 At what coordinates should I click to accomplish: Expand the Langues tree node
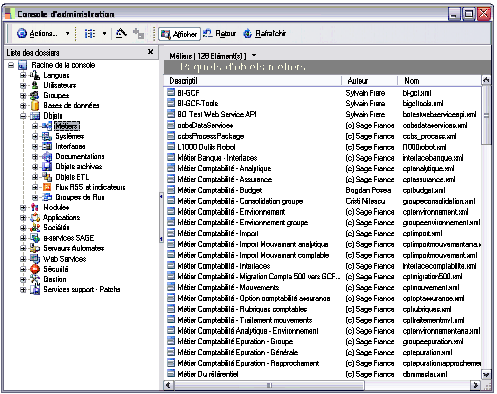coord(23,75)
